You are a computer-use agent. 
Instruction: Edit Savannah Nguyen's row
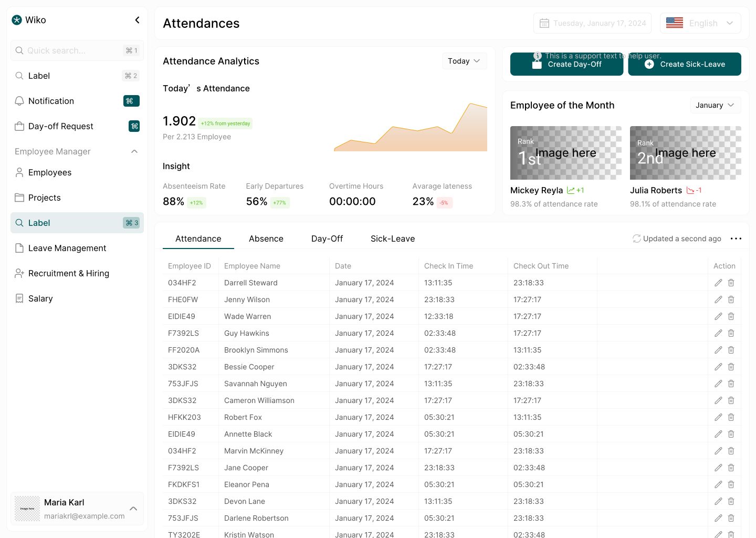[x=718, y=384]
